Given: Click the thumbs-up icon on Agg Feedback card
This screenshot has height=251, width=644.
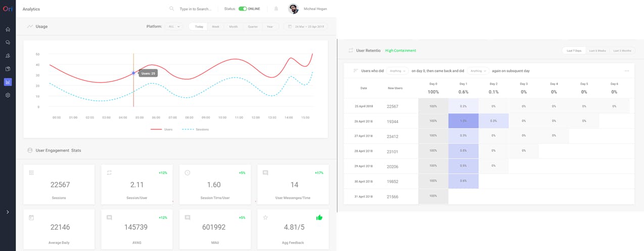Looking at the screenshot, I should [319, 218].
